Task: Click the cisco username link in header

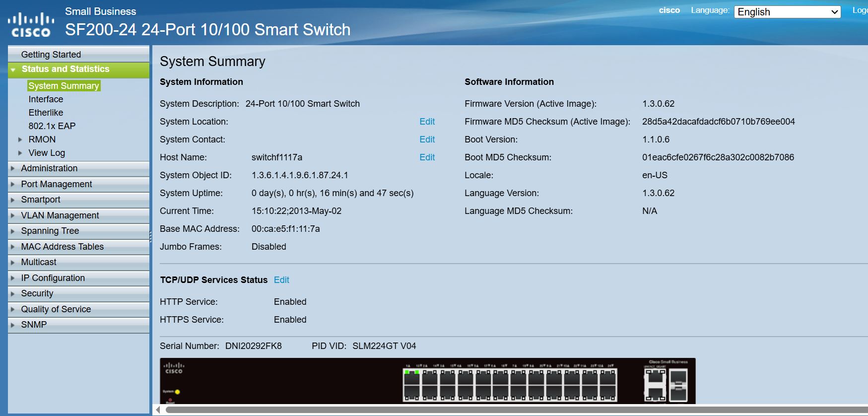Action: pyautogui.click(x=669, y=10)
